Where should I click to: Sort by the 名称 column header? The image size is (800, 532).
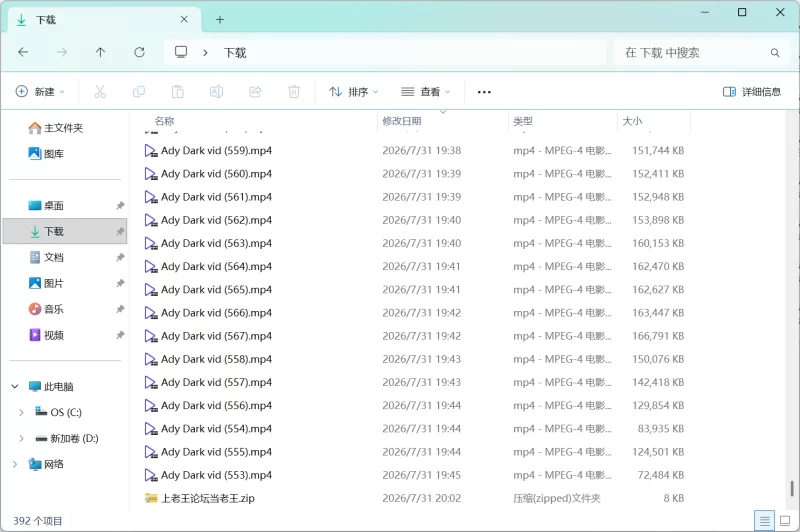(x=164, y=121)
